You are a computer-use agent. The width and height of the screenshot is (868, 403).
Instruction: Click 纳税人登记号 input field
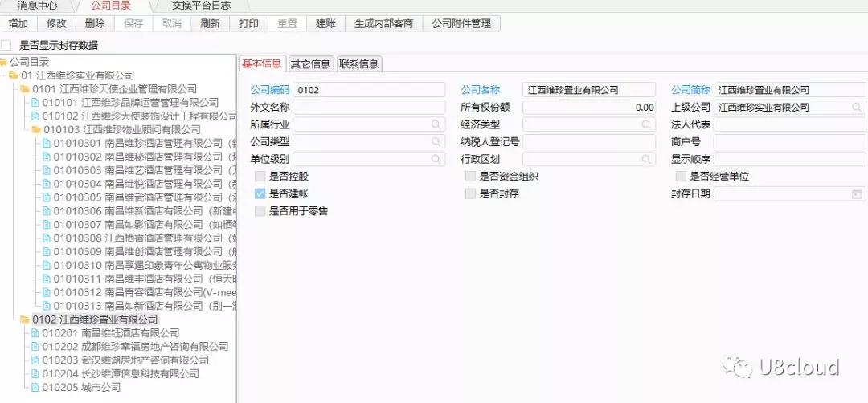(x=589, y=141)
